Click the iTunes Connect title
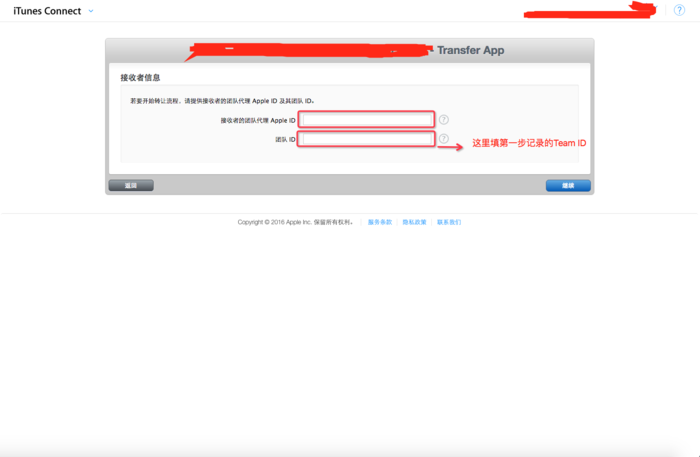The width and height of the screenshot is (700, 457). point(47,11)
